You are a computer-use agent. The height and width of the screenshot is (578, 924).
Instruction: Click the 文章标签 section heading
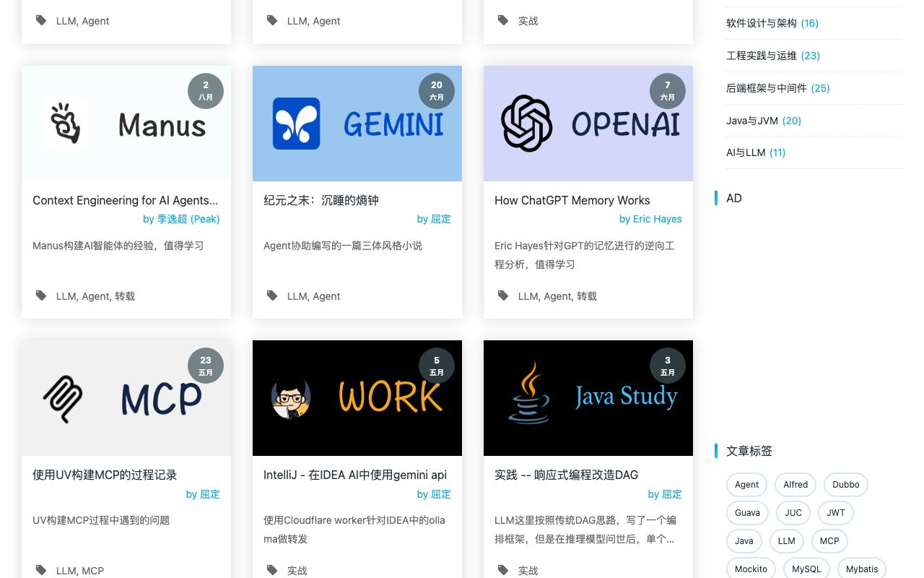tap(749, 451)
